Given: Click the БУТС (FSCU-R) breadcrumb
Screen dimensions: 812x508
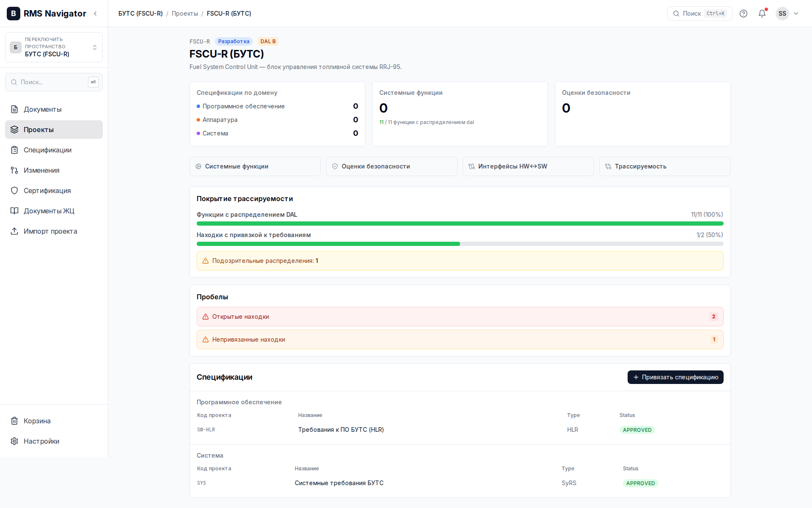Looking at the screenshot, I should tap(140, 14).
